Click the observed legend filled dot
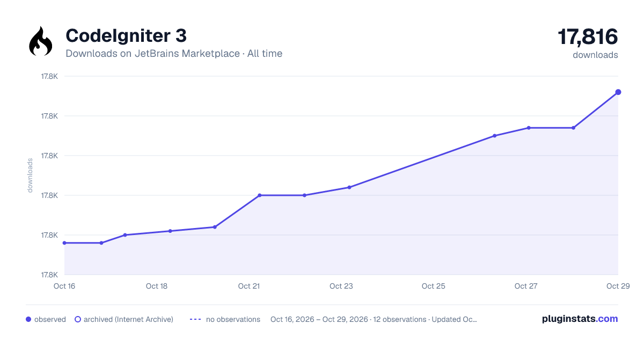 click(x=28, y=319)
